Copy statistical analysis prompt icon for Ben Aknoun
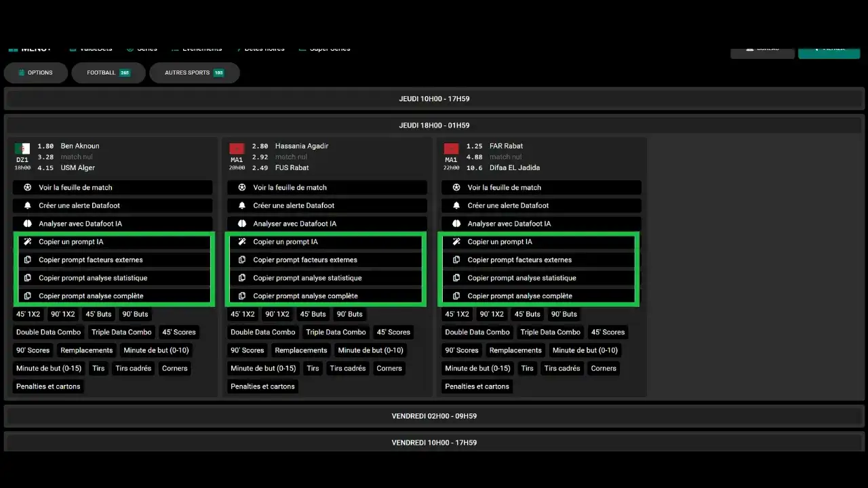The height and width of the screenshot is (488, 868). pos(28,278)
